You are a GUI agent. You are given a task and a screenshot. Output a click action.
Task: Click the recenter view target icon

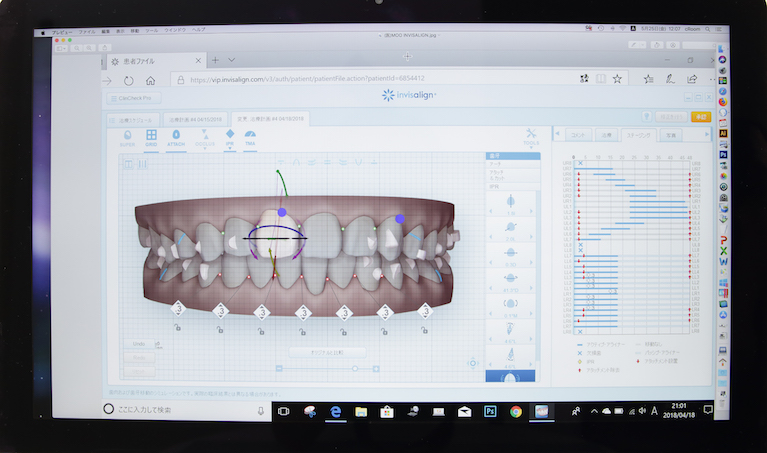point(473,363)
